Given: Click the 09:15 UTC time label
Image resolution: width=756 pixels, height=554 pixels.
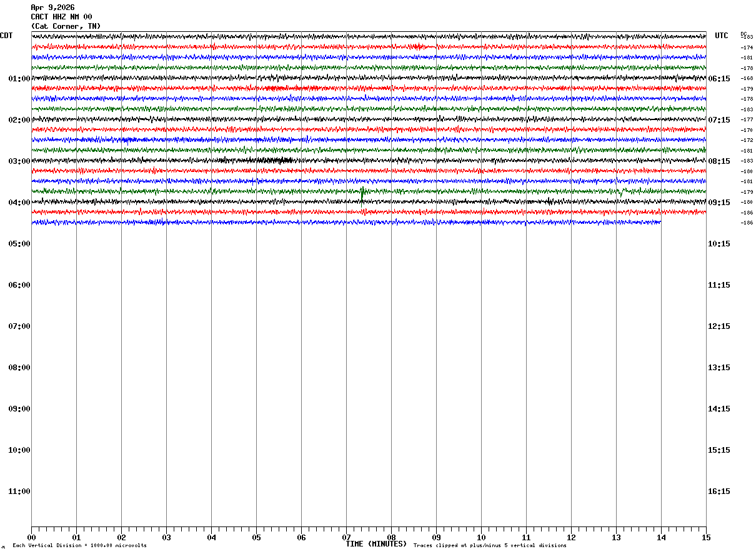Looking at the screenshot, I should point(719,203).
